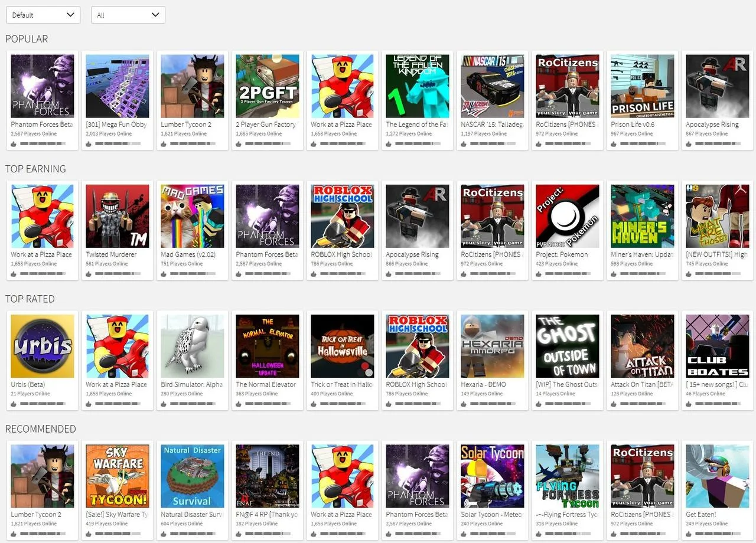The image size is (756, 543).
Task: Click the '423 Players Online' text
Action: (x=557, y=264)
